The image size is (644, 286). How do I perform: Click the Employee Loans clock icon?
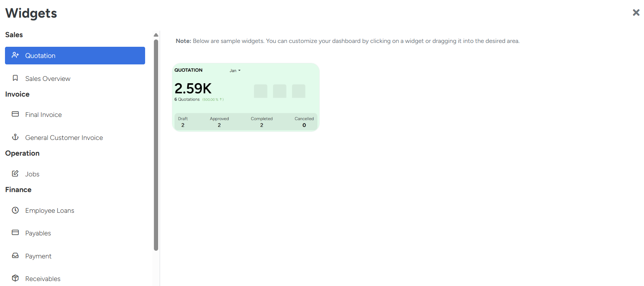pyautogui.click(x=15, y=210)
